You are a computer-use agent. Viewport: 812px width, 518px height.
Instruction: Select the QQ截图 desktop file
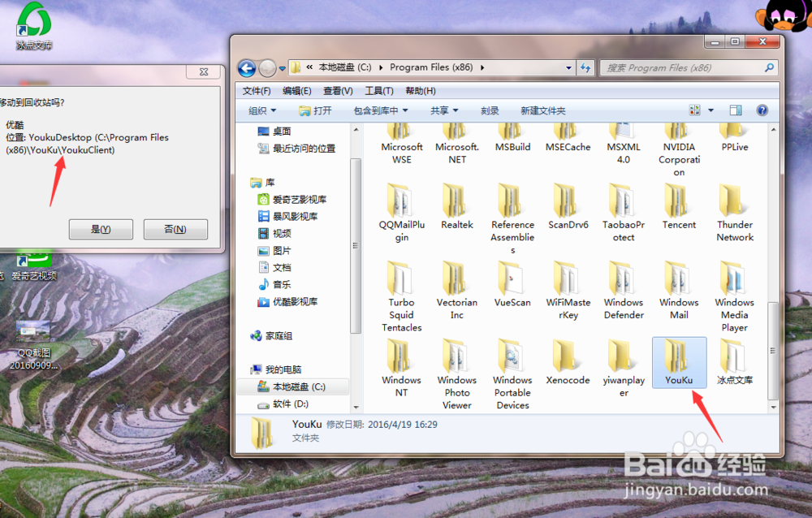pos(33,346)
